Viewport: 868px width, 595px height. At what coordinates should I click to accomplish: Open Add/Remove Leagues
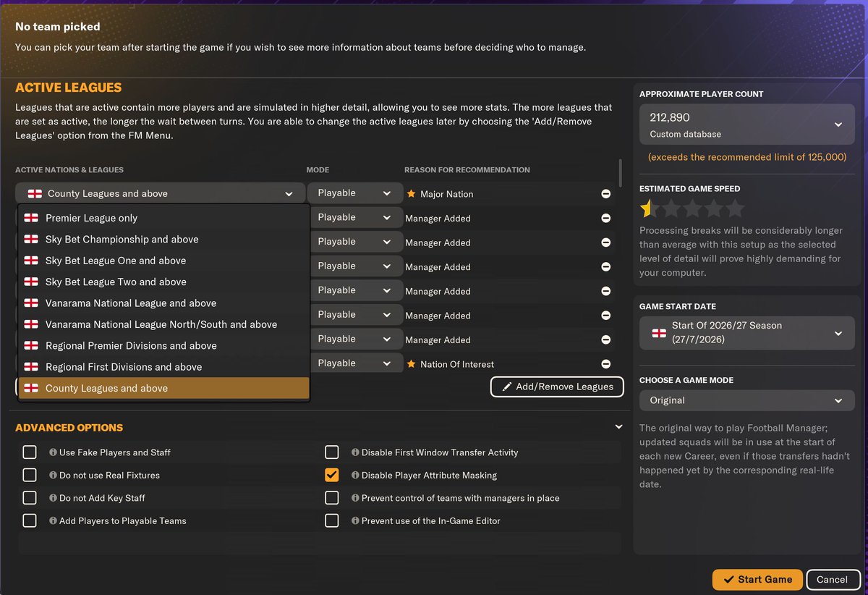557,387
